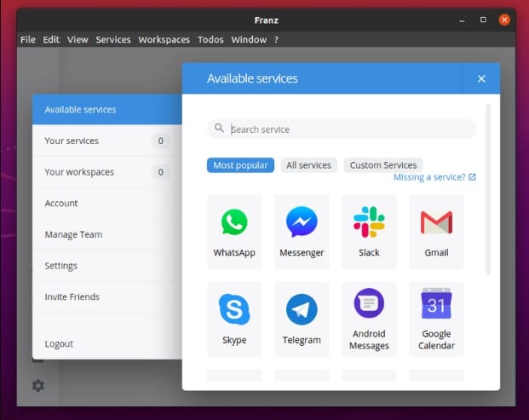The image size is (529, 420).
Task: Open the Window menu
Action: coord(249,40)
